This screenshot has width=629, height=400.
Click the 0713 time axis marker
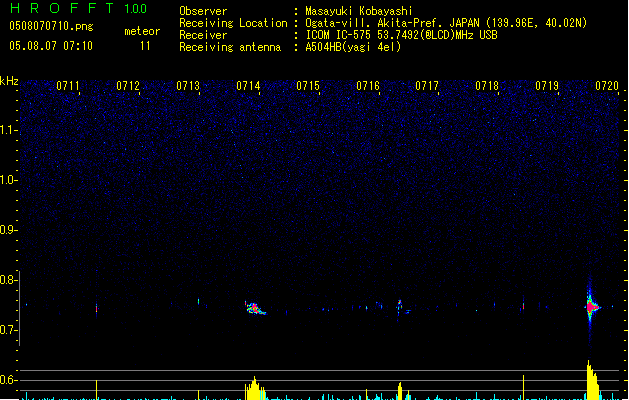[x=188, y=86]
